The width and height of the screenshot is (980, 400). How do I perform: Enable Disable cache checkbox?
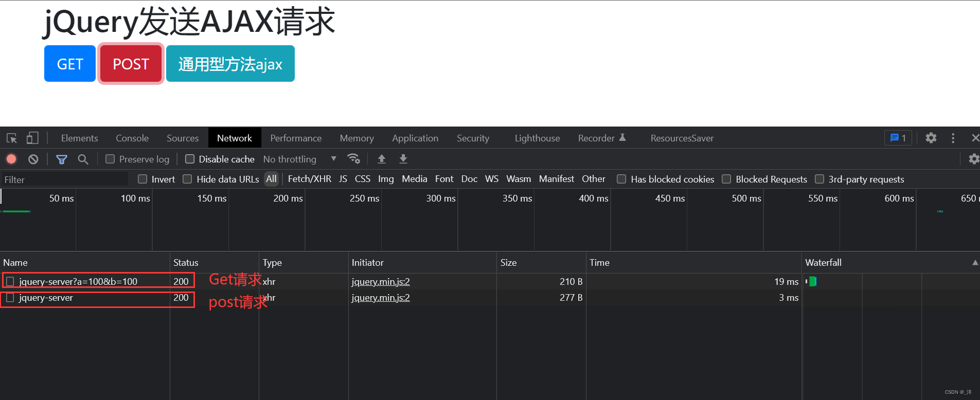(x=190, y=159)
